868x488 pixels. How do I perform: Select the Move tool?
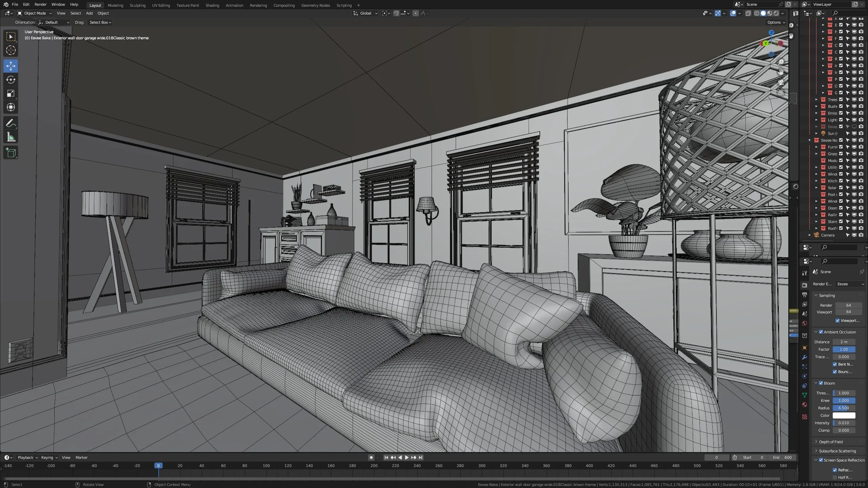11,66
